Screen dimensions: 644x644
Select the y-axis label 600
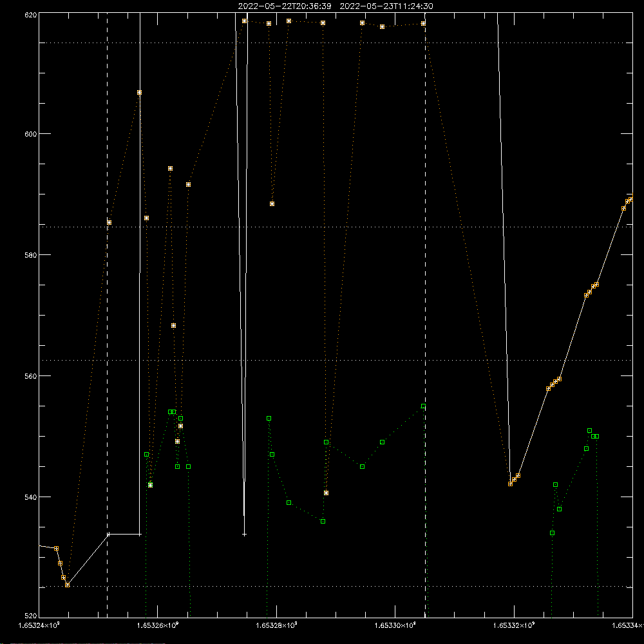pyautogui.click(x=31, y=134)
